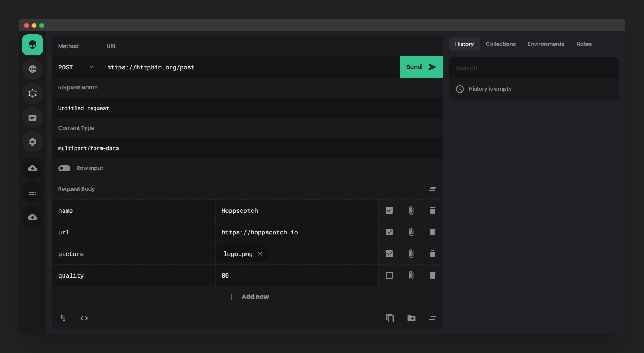Screen dimensions: 644x353
Task: Attach file to the picture row
Action: (411, 254)
